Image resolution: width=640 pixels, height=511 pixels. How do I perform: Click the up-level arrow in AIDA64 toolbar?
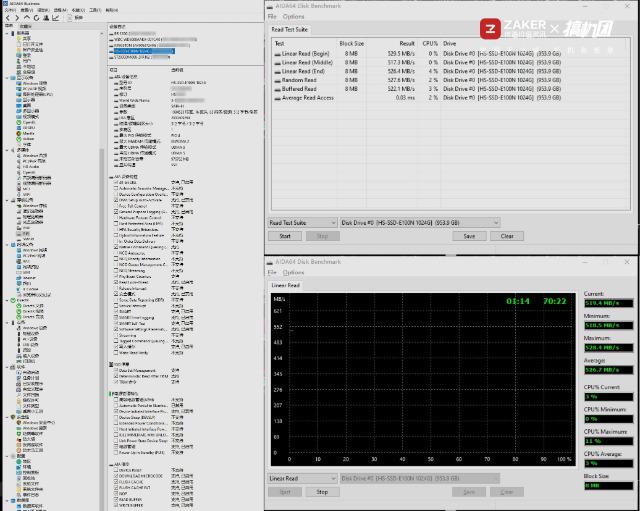point(27,18)
